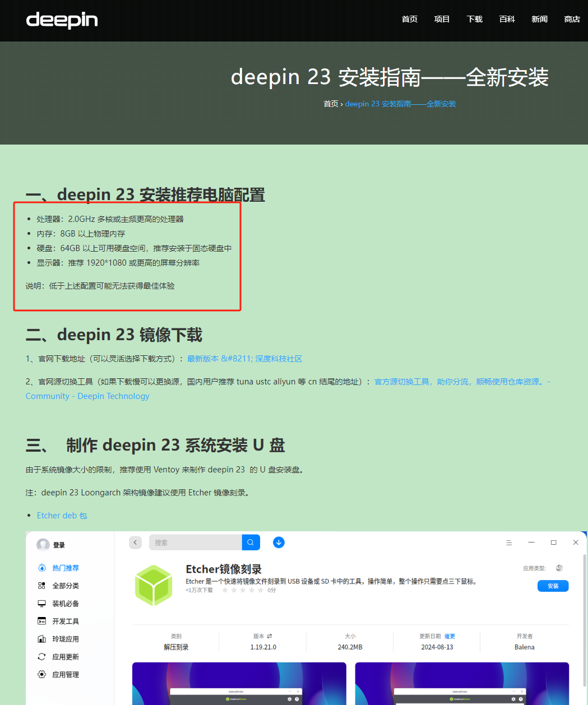Go to the 下载 navigation item
588x705 pixels.
click(x=475, y=19)
